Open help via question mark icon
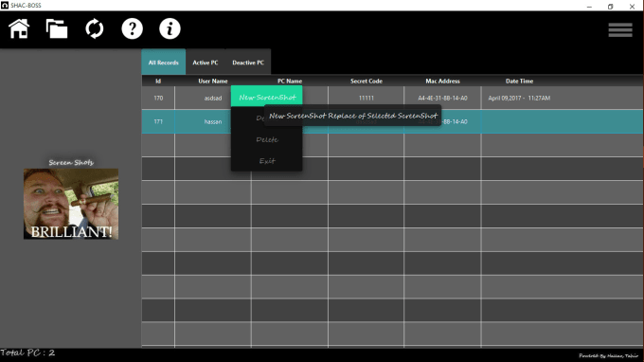 [133, 28]
